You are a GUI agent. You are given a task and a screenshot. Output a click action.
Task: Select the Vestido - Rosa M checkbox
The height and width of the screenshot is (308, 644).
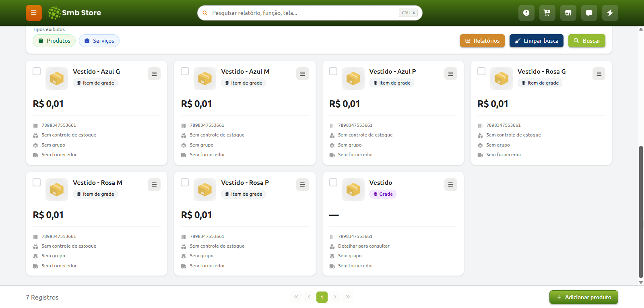[x=37, y=182]
